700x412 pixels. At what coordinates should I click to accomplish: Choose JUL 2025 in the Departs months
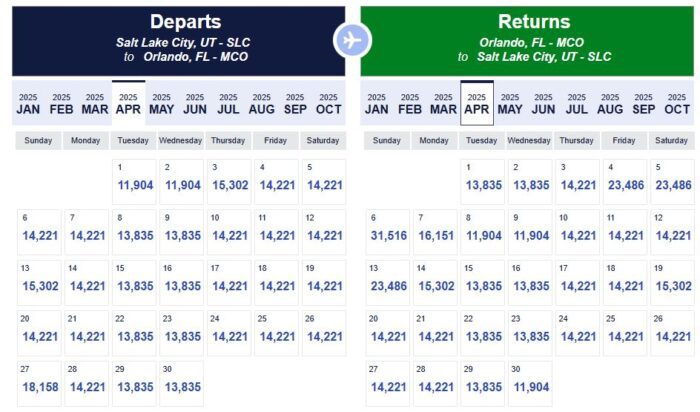(228, 103)
